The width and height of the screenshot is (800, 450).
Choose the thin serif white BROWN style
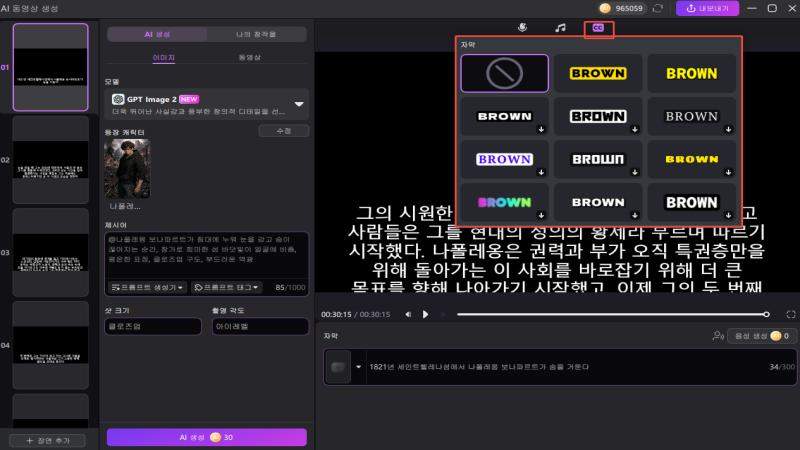tap(691, 116)
